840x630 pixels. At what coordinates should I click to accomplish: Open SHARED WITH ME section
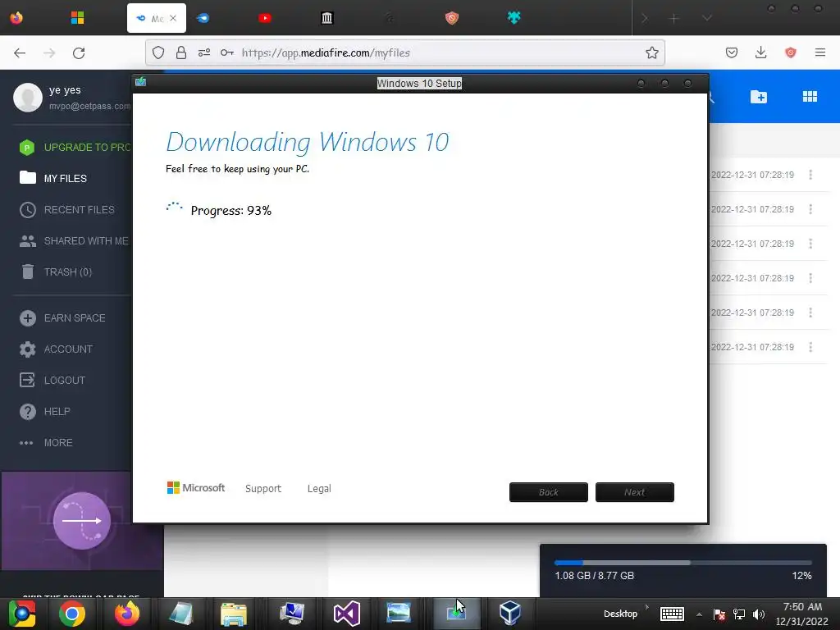tap(74, 241)
